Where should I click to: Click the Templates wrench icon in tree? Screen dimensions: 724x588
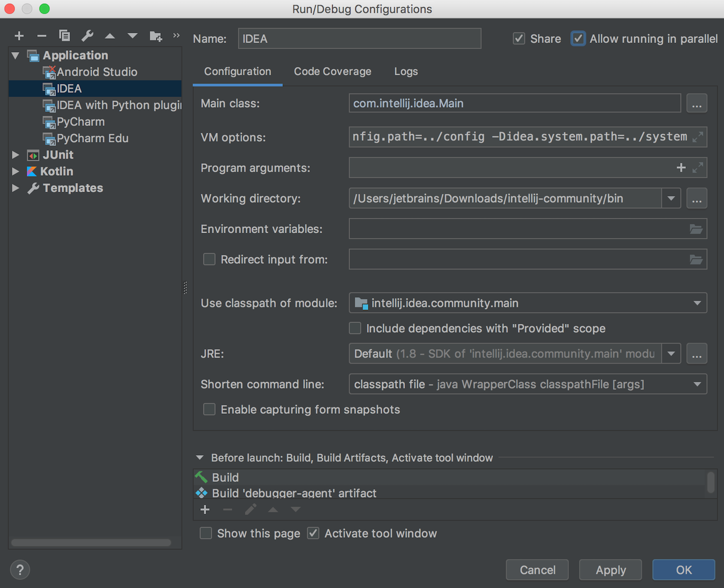[x=33, y=188]
